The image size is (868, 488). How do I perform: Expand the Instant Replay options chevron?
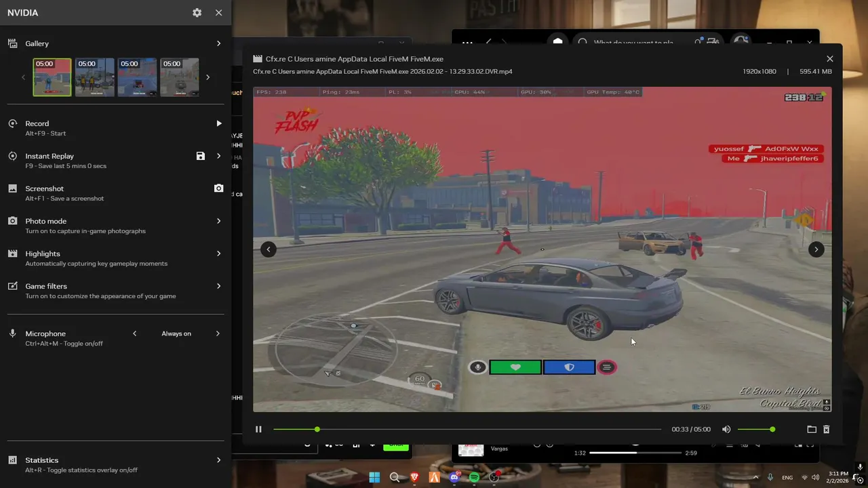pyautogui.click(x=218, y=156)
